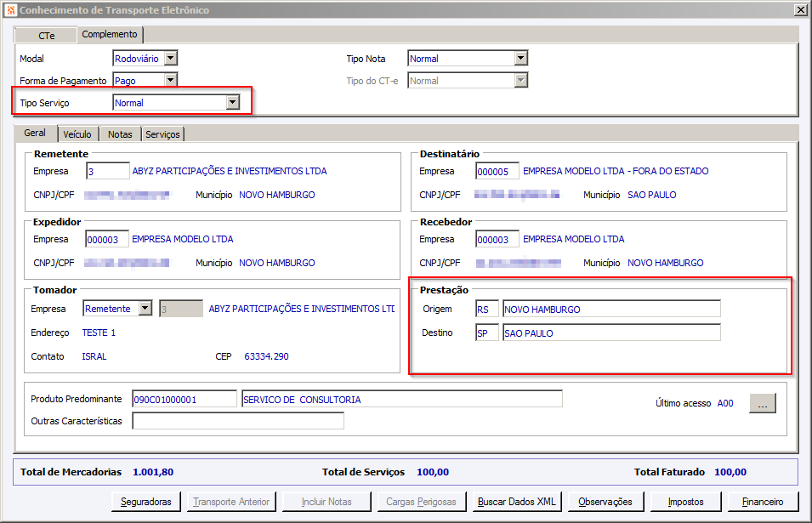This screenshot has width=812, height=523.
Task: Click NOVO HAMBURGO Município in Expedidor
Action: pos(277,263)
